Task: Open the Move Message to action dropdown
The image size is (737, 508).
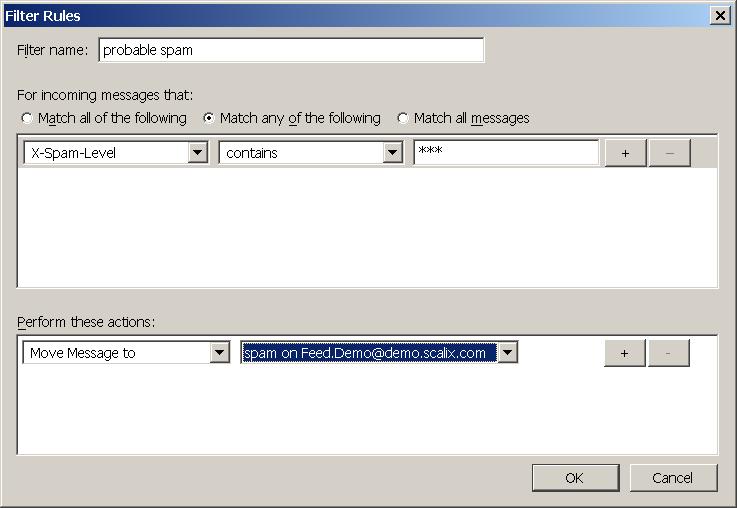Action: tap(220, 353)
